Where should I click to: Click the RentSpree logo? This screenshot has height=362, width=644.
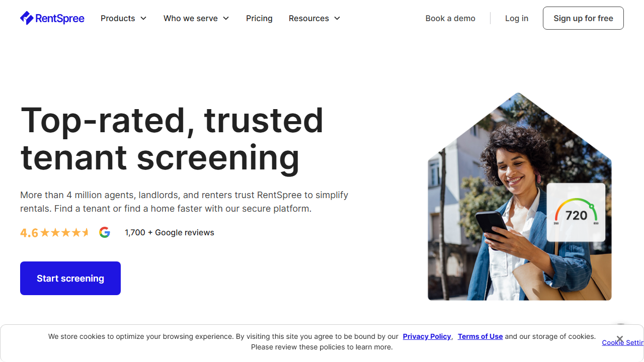tap(52, 18)
